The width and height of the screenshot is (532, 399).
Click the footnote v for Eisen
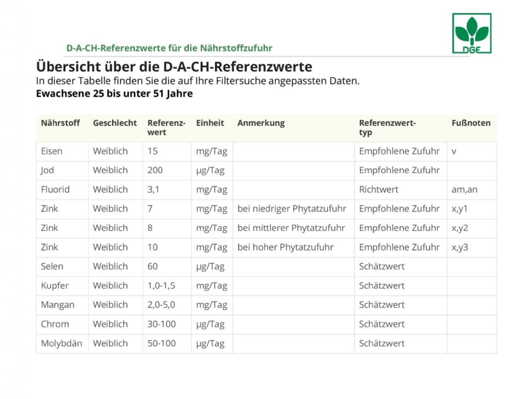tap(454, 151)
